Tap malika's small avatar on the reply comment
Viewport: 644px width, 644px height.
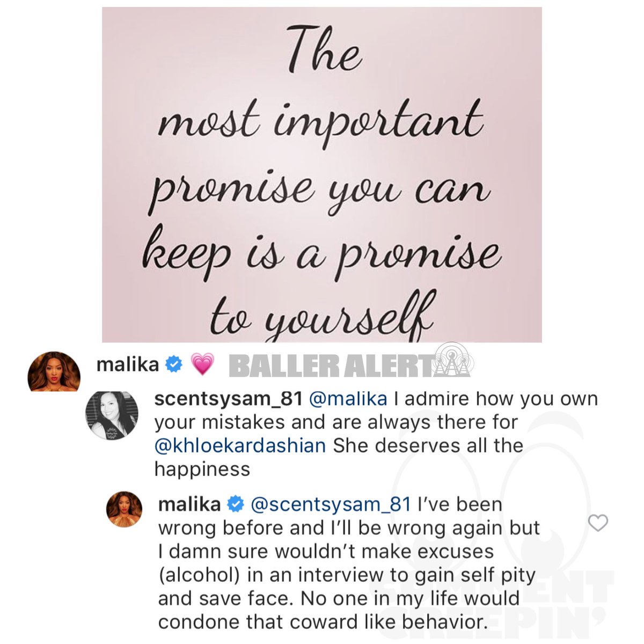pos(125,509)
